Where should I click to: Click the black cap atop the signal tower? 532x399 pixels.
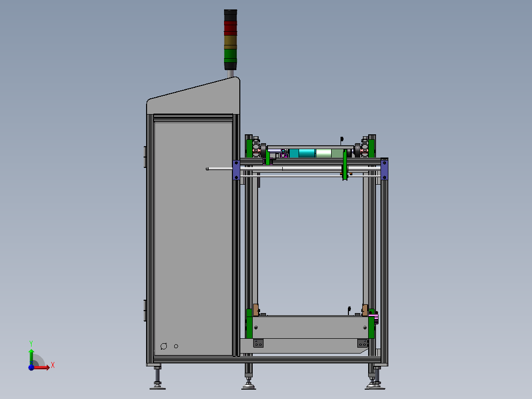tap(230, 12)
